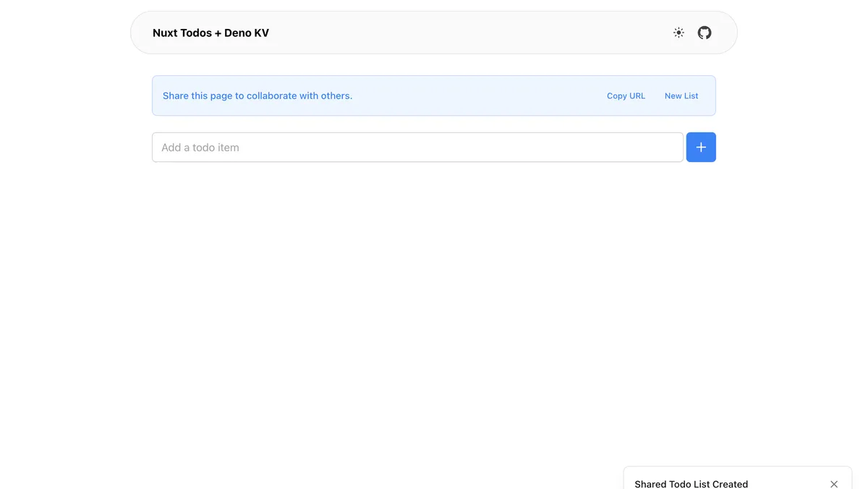Submit the todo with the plus icon
The height and width of the screenshot is (489, 868).
point(701,148)
